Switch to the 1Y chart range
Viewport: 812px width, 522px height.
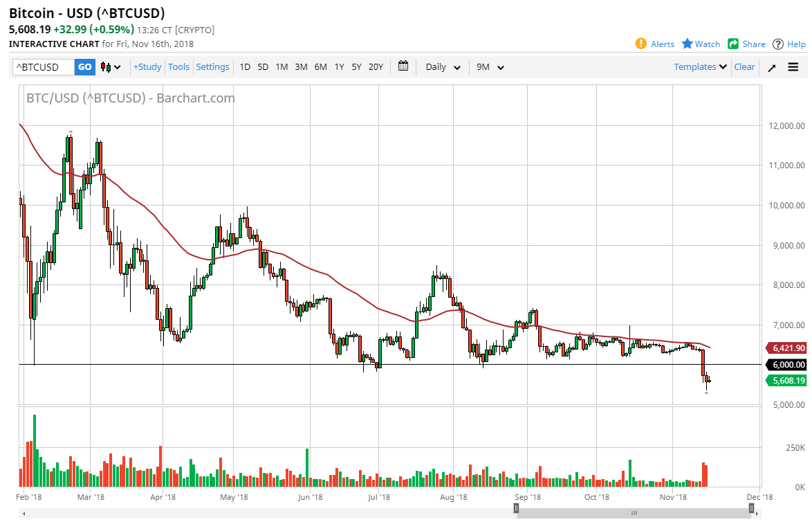click(x=339, y=66)
